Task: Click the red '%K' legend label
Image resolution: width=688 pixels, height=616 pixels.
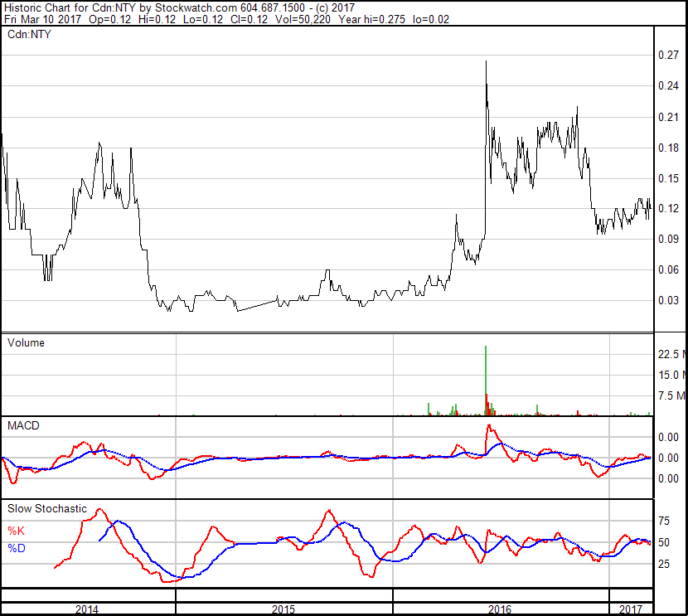Action: [17, 531]
